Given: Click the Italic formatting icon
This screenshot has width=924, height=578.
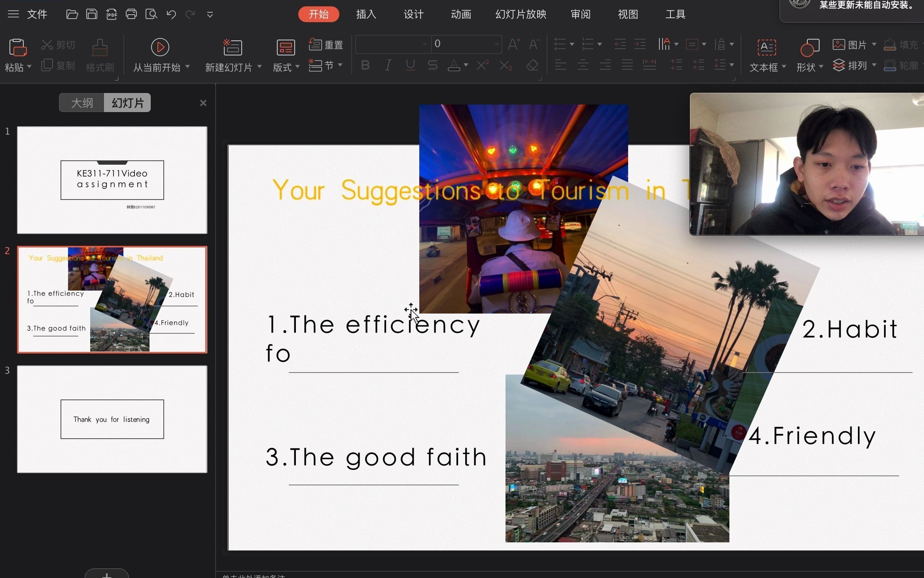Looking at the screenshot, I should pos(388,66).
